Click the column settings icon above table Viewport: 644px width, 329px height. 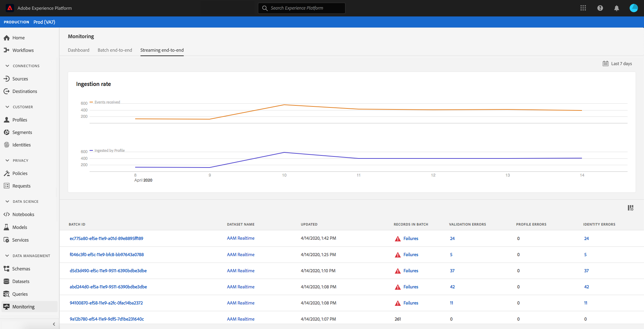pyautogui.click(x=630, y=208)
